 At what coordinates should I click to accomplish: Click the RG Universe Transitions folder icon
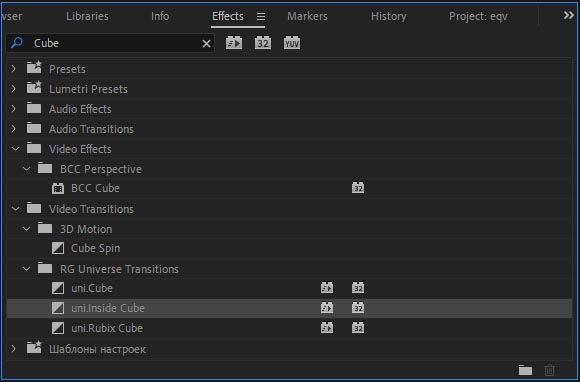pos(45,267)
